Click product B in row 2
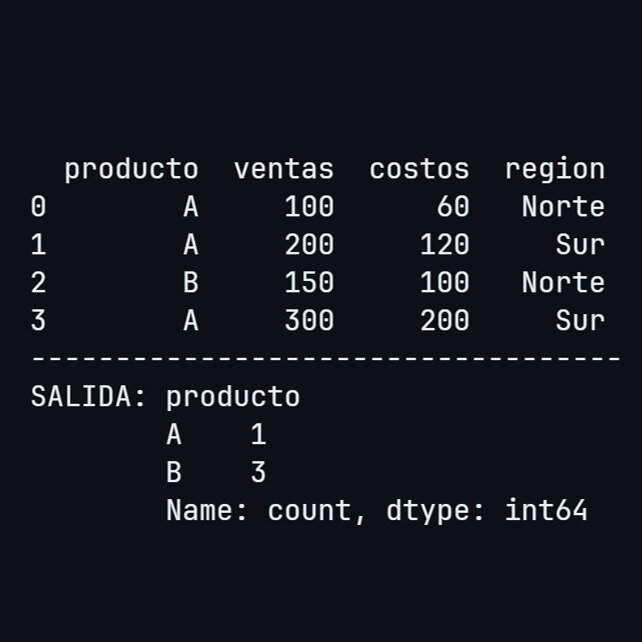The width and height of the screenshot is (642, 642). click(191, 283)
